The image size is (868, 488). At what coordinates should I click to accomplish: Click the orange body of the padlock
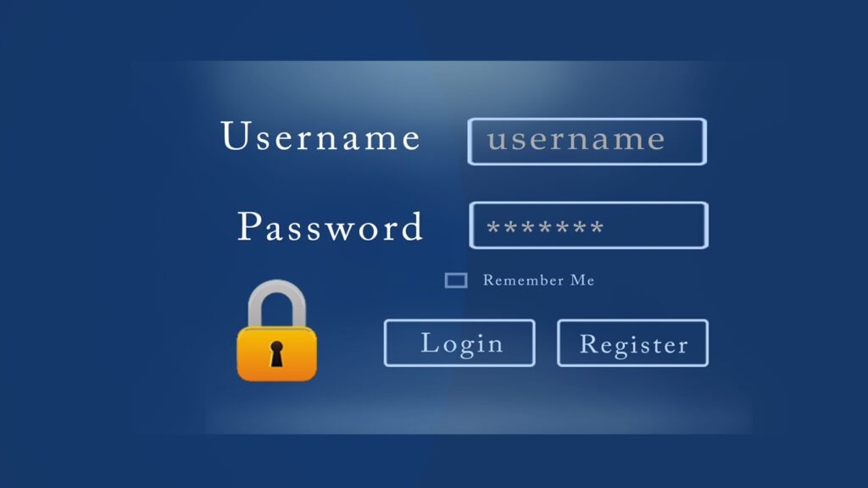click(x=276, y=354)
